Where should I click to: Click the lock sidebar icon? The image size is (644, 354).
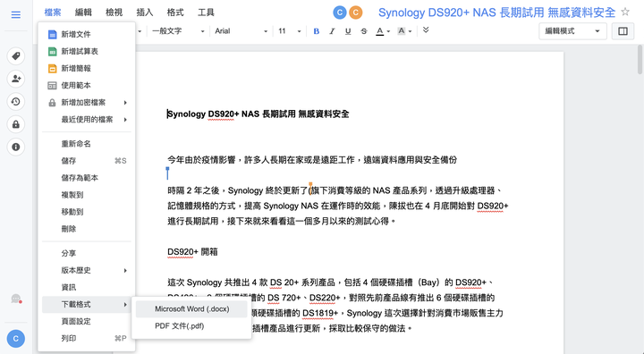click(16, 124)
